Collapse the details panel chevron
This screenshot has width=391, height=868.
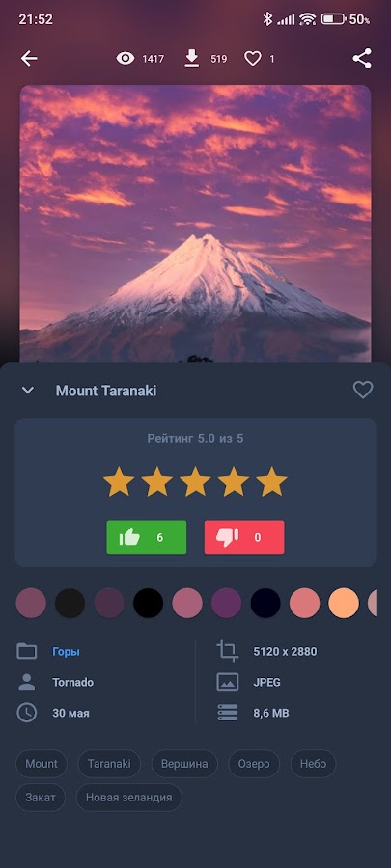[28, 391]
